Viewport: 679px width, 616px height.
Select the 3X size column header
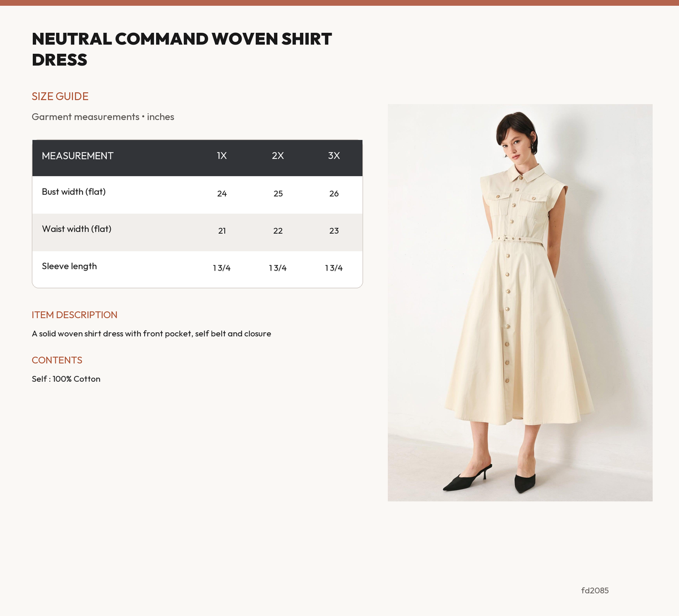tap(334, 156)
